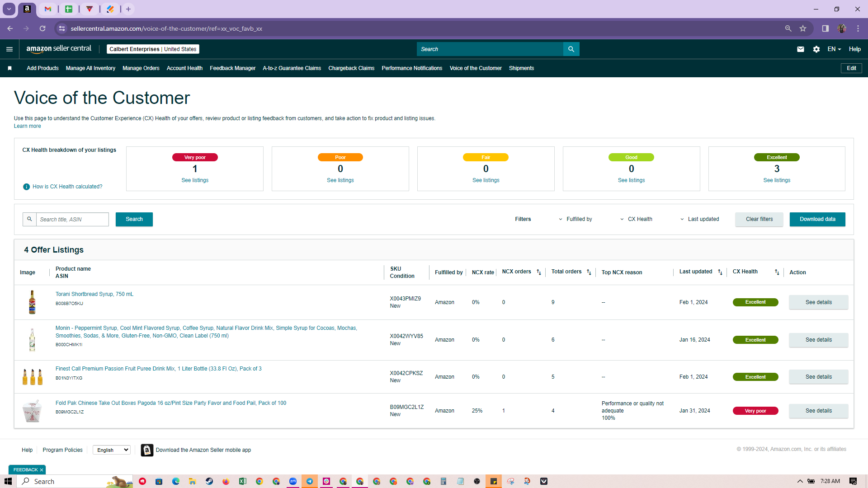Click the Amazon Seller app icon in footer
Screen dimensions: 868x488
click(147, 450)
